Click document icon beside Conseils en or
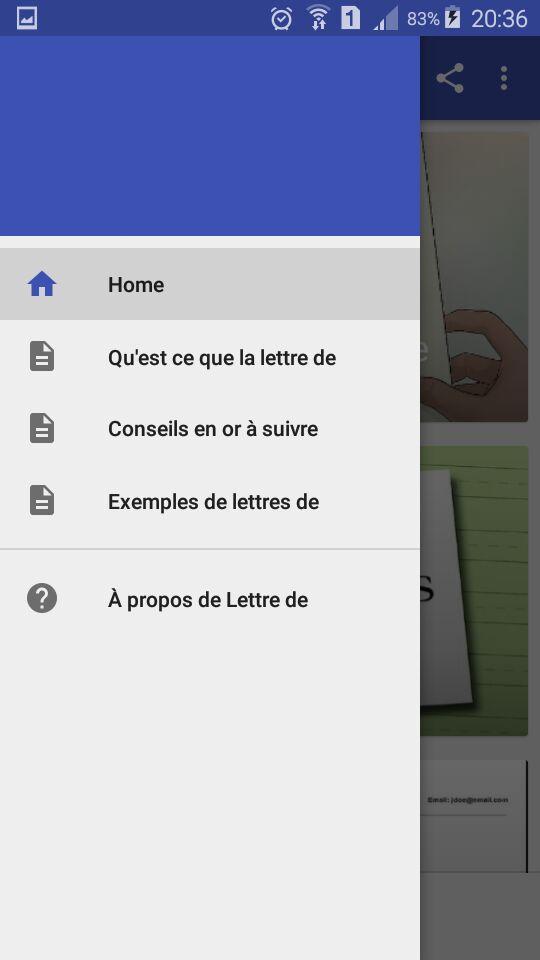Image resolution: width=540 pixels, height=960 pixels. click(x=42, y=428)
